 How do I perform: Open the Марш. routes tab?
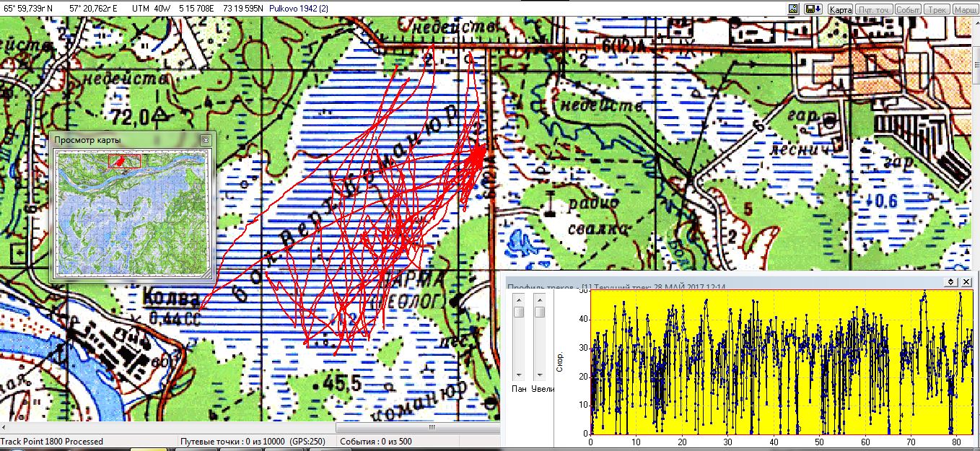coord(965,9)
